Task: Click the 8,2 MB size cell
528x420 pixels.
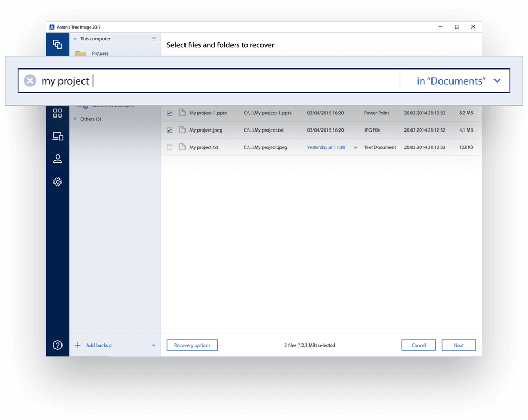Action: (465, 113)
